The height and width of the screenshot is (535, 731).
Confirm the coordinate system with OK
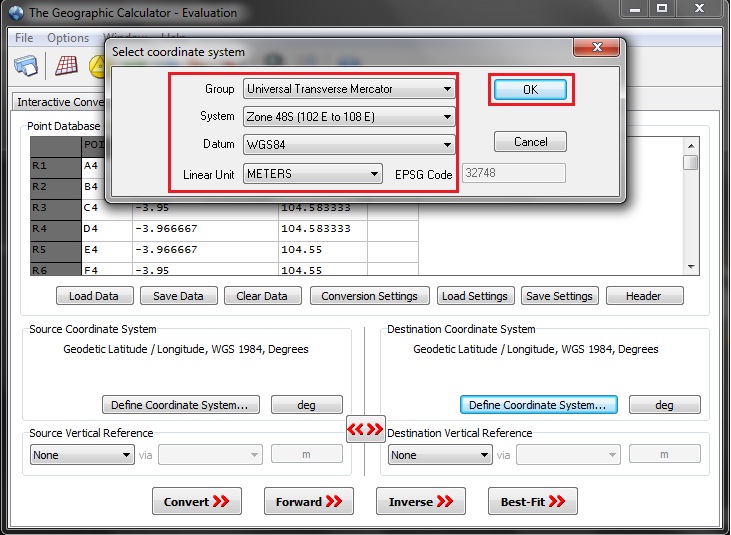pos(531,89)
